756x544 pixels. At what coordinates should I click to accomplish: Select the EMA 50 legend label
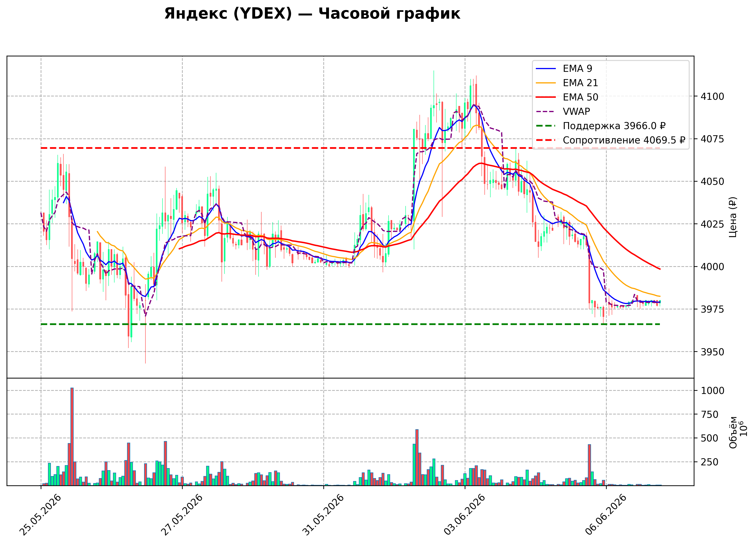[x=580, y=97]
